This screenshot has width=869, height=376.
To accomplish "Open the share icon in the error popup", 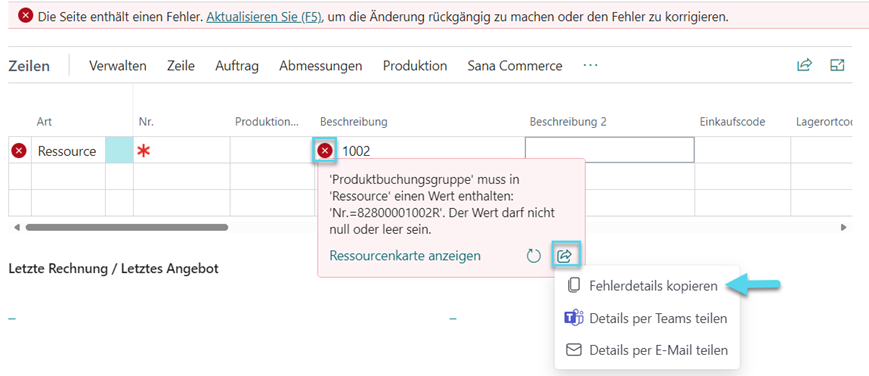I will coord(565,255).
